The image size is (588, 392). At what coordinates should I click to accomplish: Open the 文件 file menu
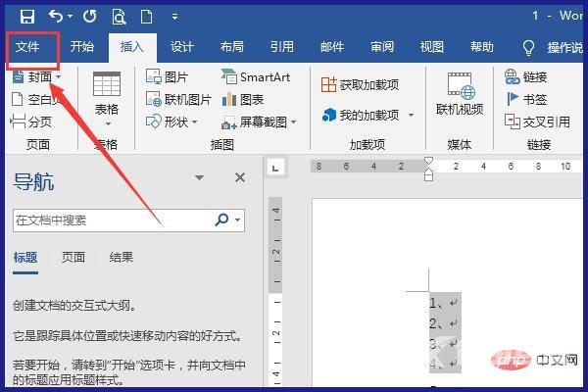[31, 46]
